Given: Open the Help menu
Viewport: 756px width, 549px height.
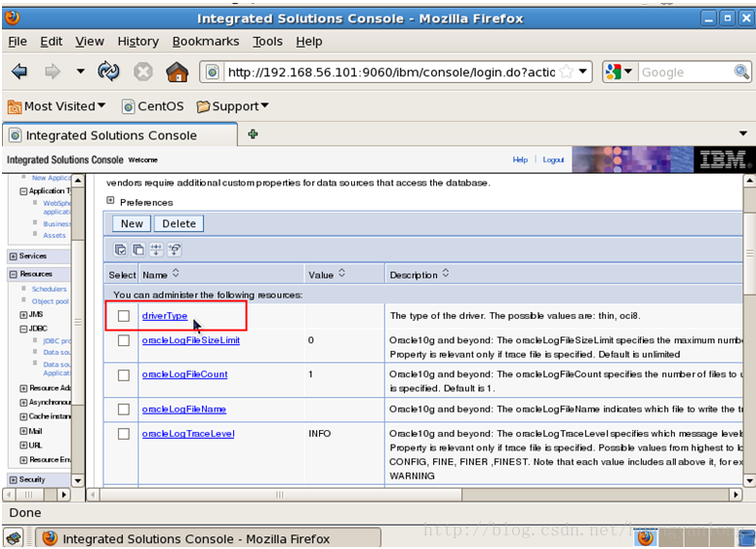Looking at the screenshot, I should (309, 42).
